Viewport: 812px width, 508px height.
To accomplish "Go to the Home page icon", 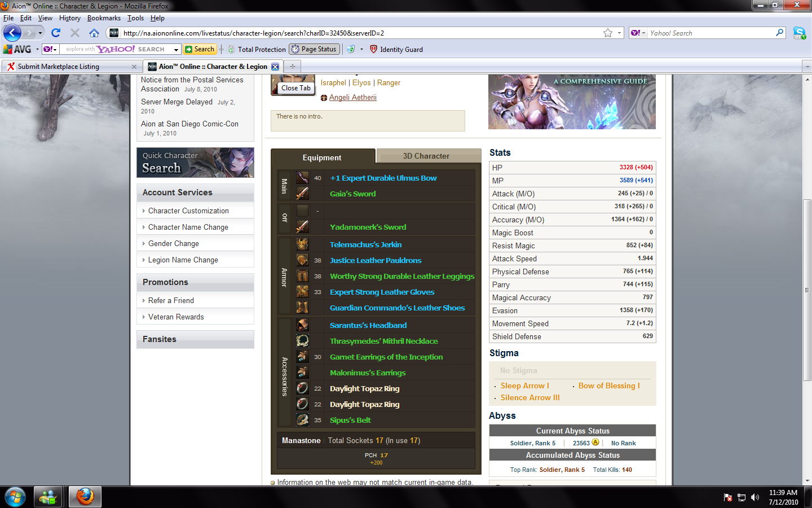I will pyautogui.click(x=94, y=33).
